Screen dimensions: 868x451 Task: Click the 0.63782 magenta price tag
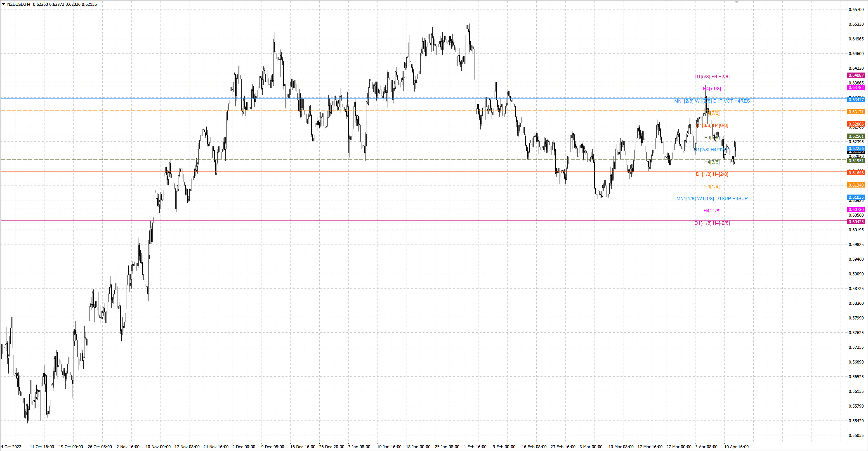click(856, 88)
